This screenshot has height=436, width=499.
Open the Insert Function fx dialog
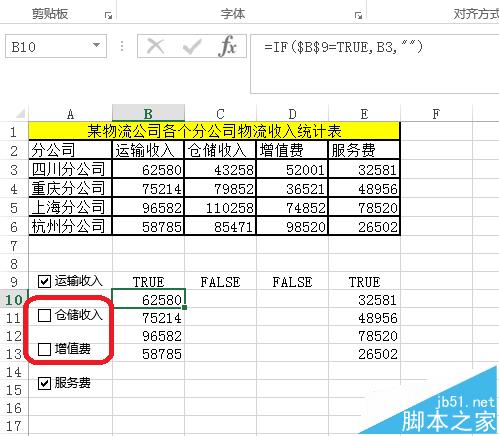(x=228, y=46)
